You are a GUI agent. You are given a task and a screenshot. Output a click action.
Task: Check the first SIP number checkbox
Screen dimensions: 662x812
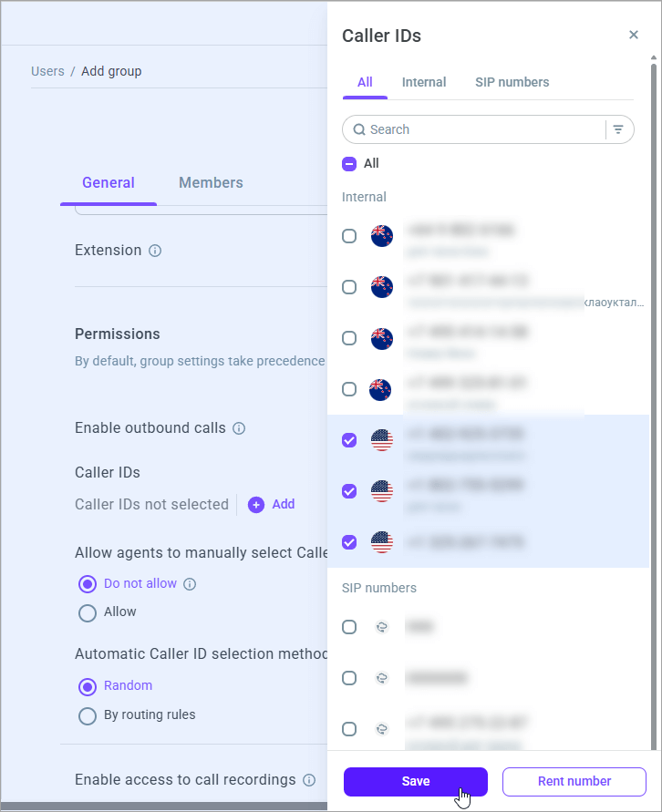point(349,627)
